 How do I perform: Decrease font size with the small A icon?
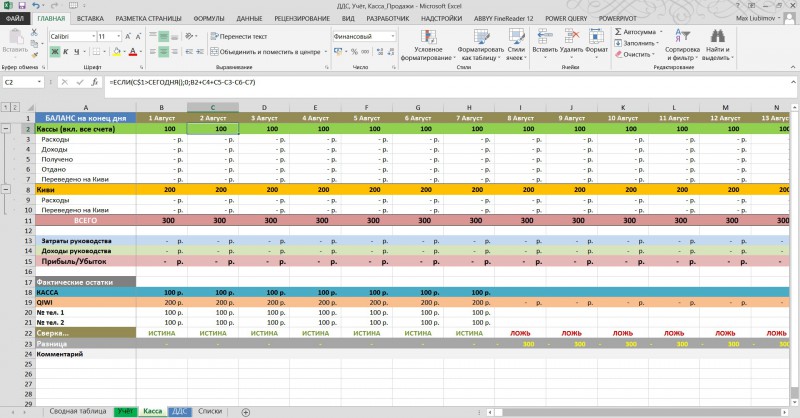138,36
